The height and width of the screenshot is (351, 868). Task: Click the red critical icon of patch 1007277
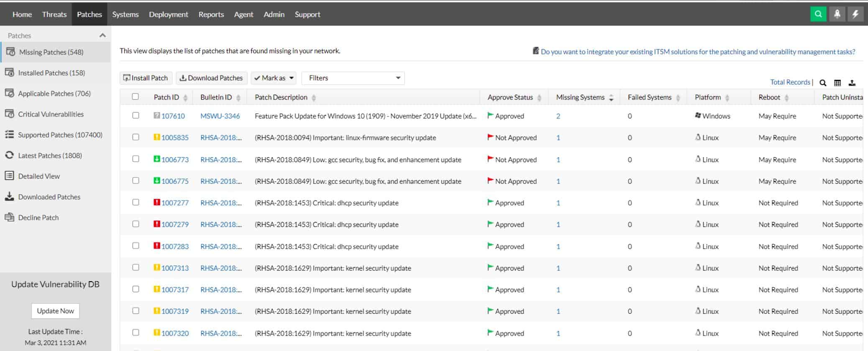pyautogui.click(x=157, y=202)
